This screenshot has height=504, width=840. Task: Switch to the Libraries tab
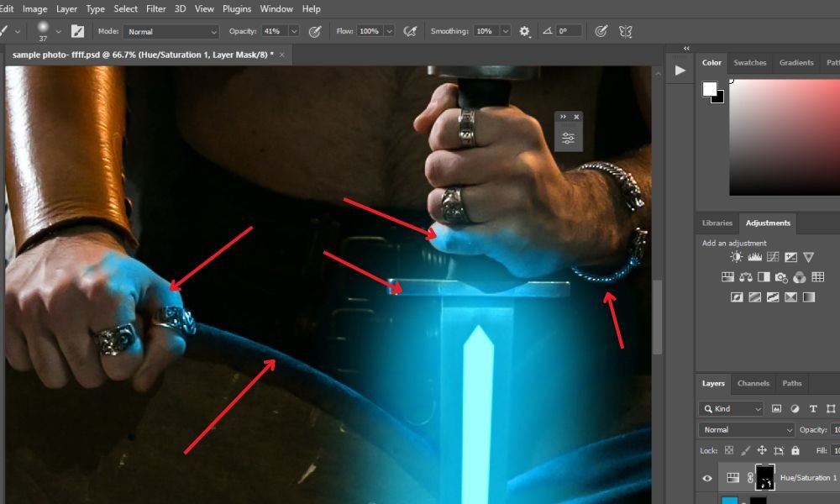717,223
